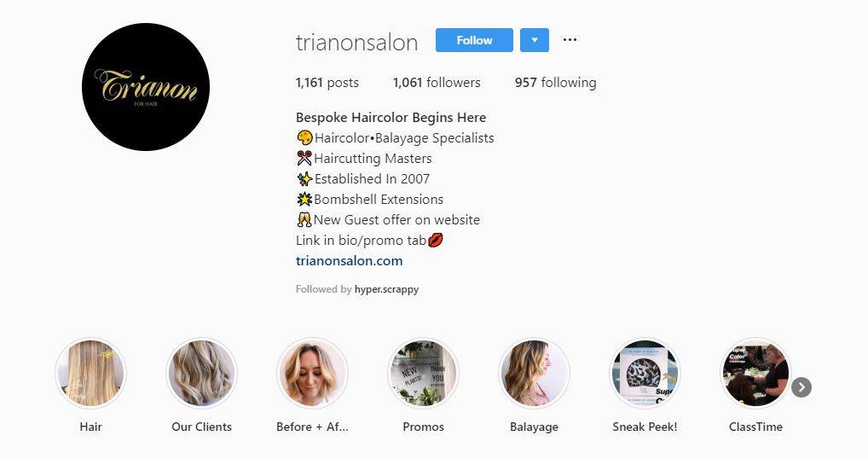Follow the trianonsalon account
Image resolution: width=868 pixels, height=459 pixels.
click(474, 40)
